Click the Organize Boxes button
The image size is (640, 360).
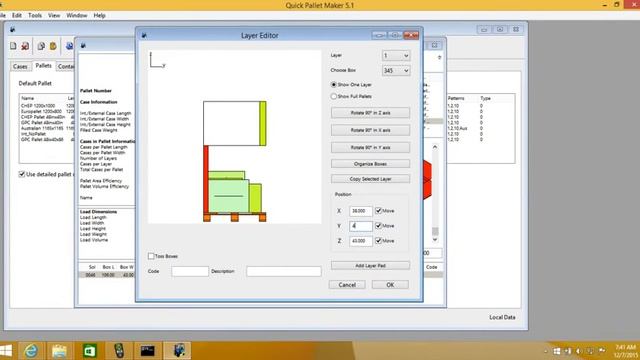(x=370, y=164)
